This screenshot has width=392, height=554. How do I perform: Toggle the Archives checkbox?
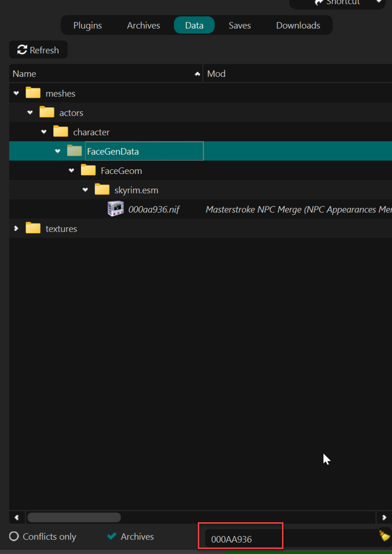[x=130, y=537]
